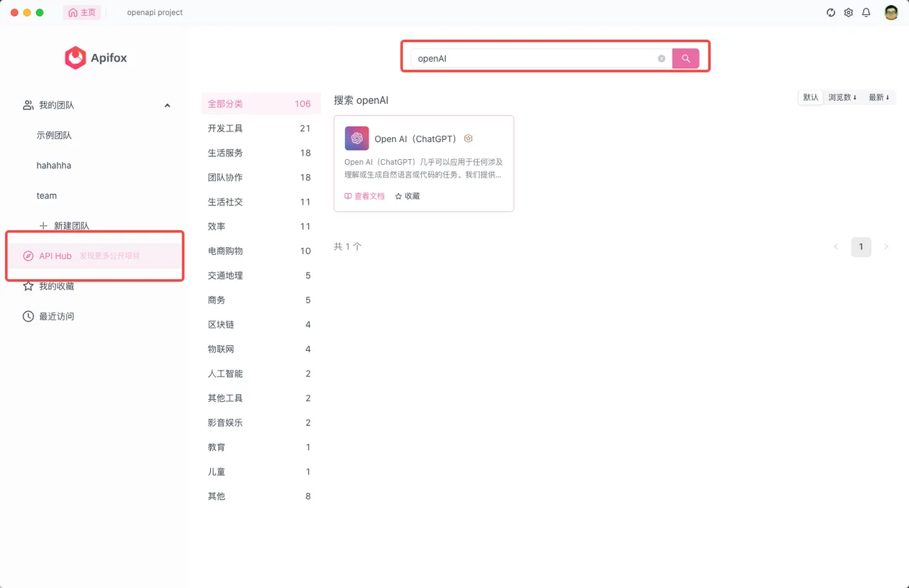Sort results by 默认
909x588 pixels.
coord(811,97)
